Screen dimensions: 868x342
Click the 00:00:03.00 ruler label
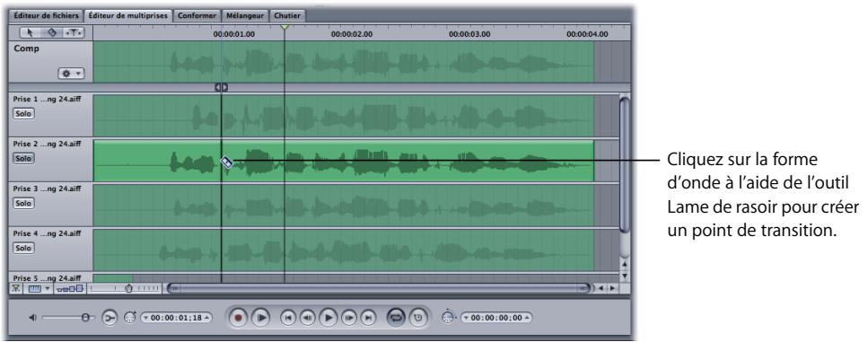point(469,34)
